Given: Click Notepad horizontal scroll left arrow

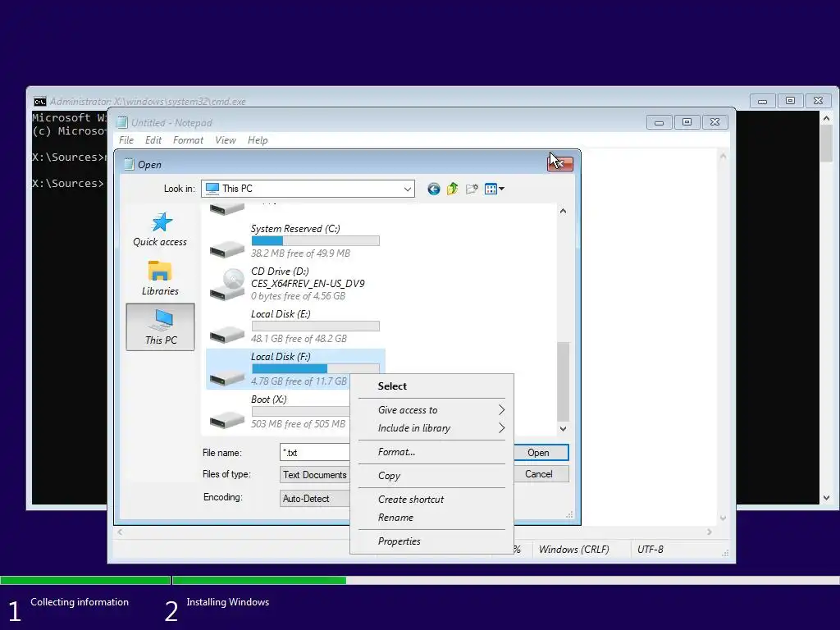Looking at the screenshot, I should pos(120,532).
